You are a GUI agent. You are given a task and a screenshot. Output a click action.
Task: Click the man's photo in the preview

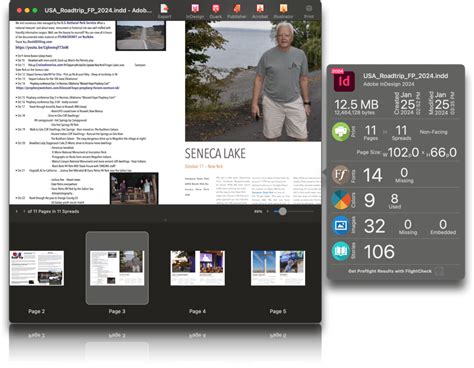253,81
